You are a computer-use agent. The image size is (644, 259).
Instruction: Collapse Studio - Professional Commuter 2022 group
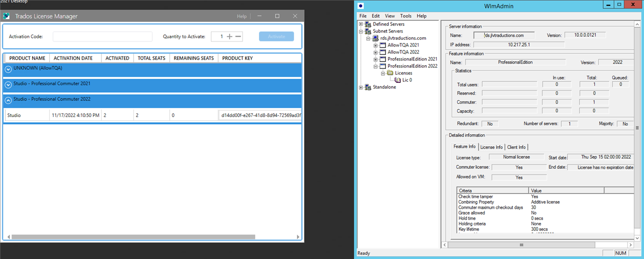point(8,100)
